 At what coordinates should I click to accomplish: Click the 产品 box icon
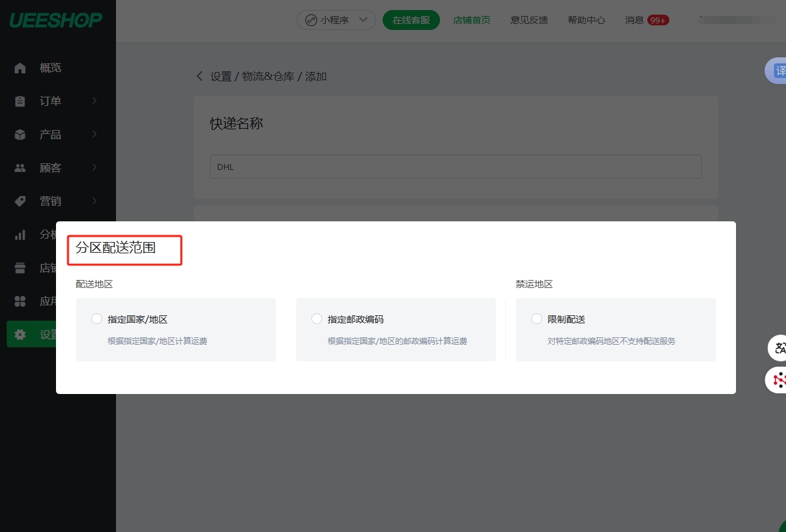pyautogui.click(x=20, y=135)
